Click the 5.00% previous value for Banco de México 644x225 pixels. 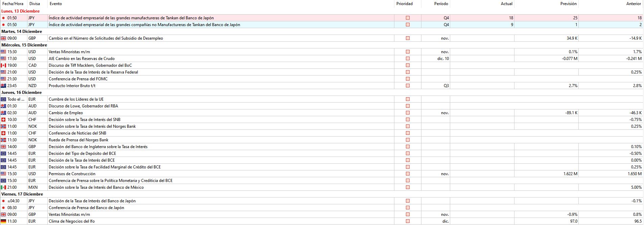636,187
